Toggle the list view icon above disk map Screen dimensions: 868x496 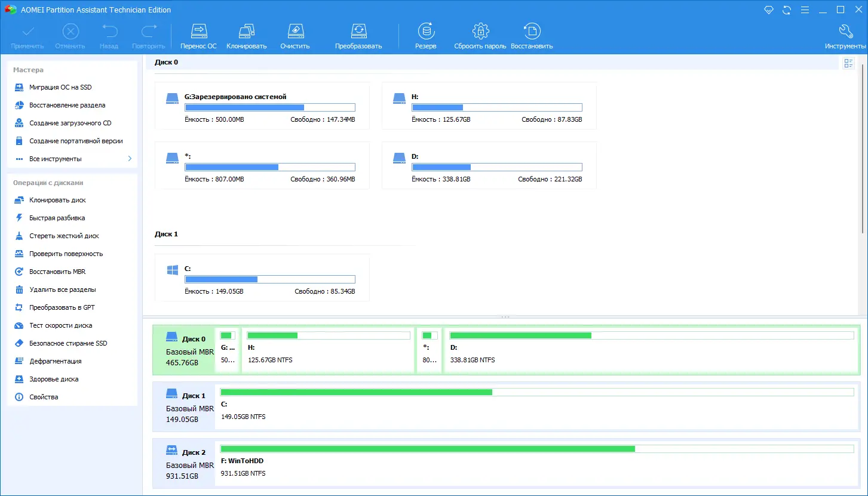tap(848, 63)
